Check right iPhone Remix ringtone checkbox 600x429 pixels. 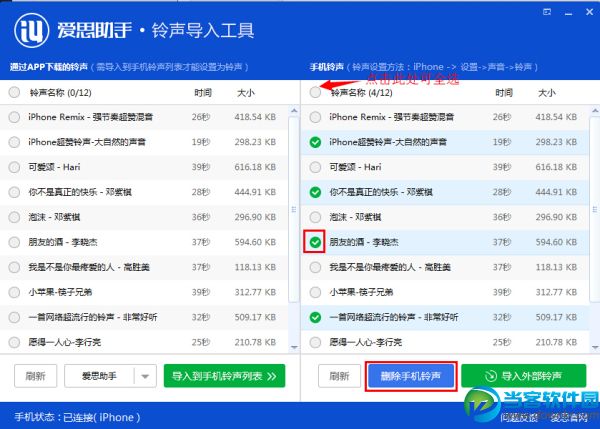(x=315, y=117)
